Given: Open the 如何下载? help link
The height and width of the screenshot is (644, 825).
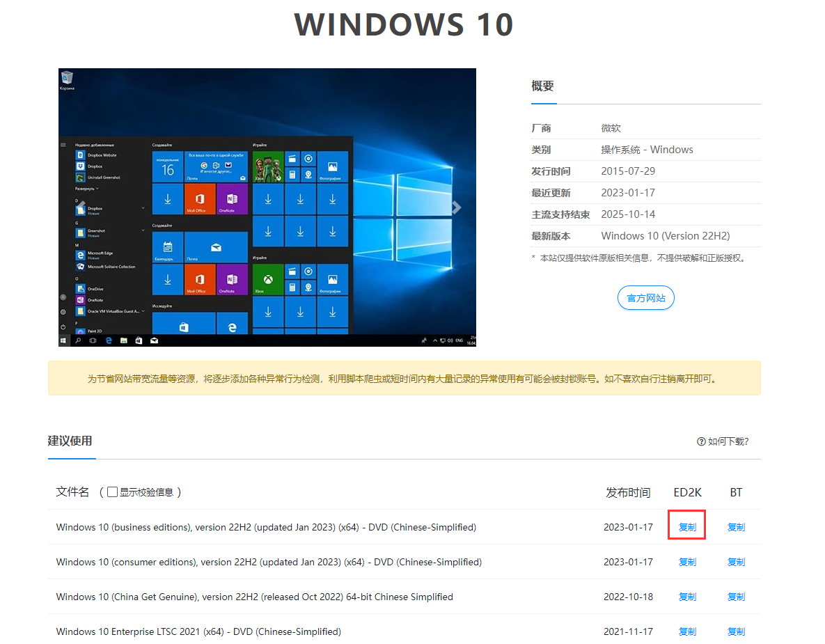Looking at the screenshot, I should click(x=723, y=441).
